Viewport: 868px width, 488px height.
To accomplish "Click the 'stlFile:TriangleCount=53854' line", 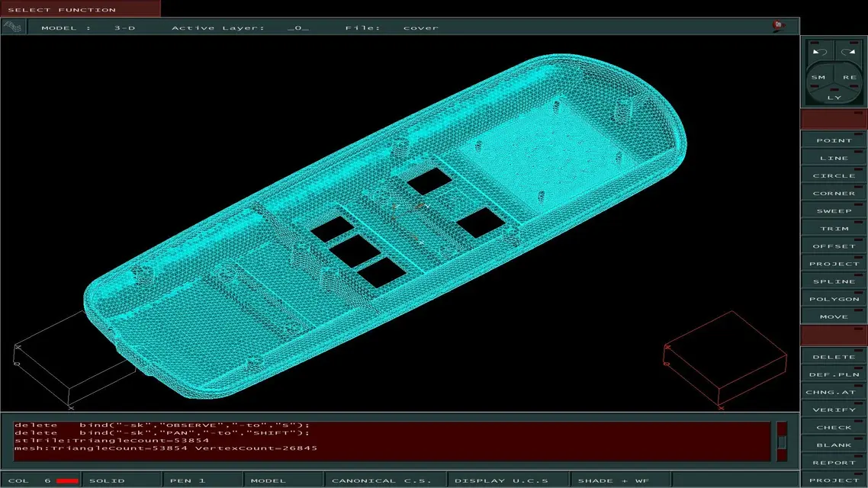I will click(x=112, y=441).
